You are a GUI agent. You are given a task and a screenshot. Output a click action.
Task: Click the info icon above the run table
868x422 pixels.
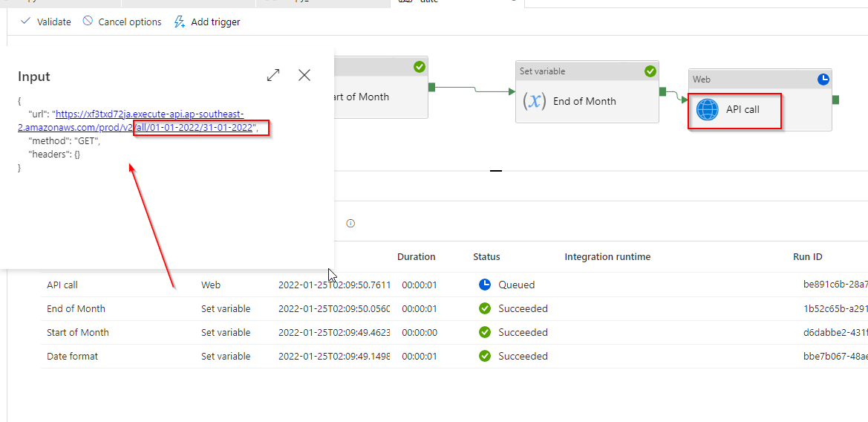coord(350,223)
